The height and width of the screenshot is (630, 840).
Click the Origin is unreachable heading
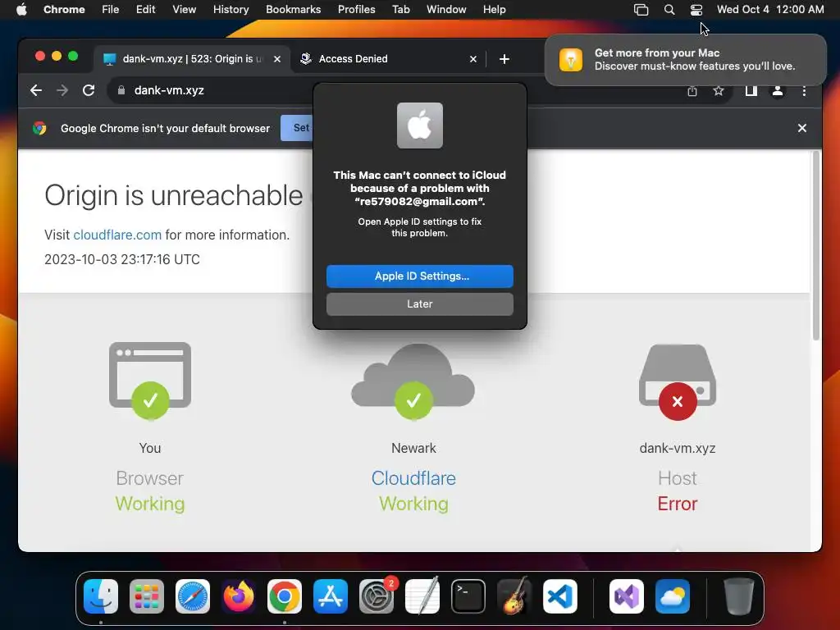pos(174,195)
